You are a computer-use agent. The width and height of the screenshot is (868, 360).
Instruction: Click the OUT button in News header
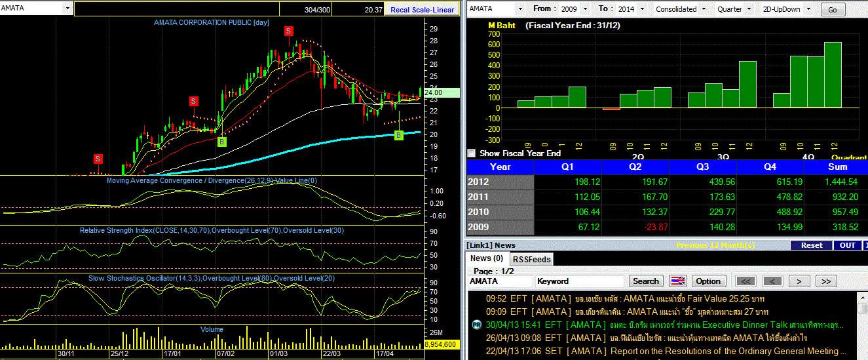[848, 245]
